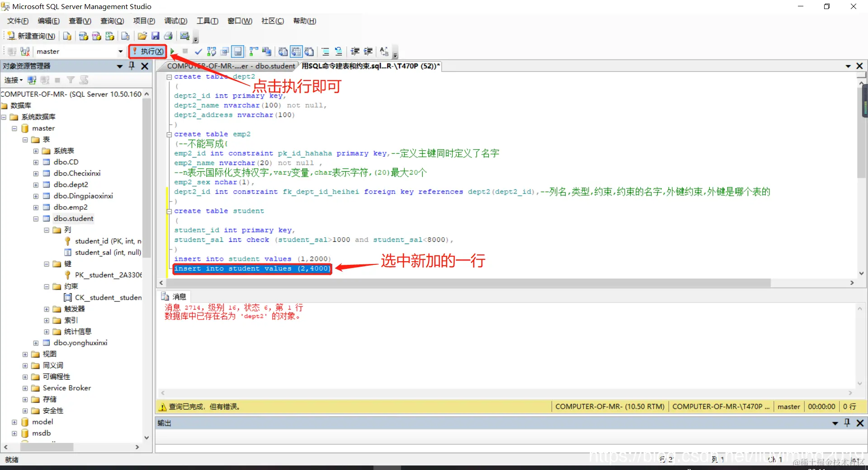Expand the model database node
This screenshot has height=470, width=868.
pos(14,422)
